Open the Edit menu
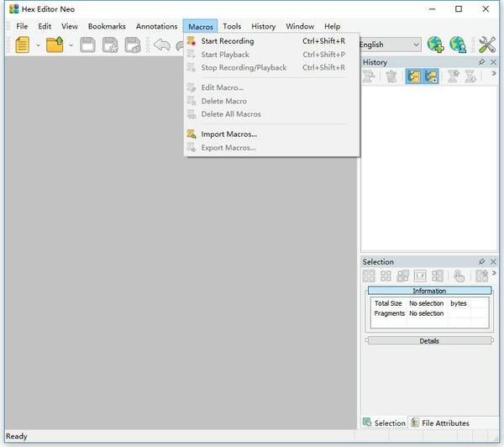The image size is (504, 447). pos(45,26)
